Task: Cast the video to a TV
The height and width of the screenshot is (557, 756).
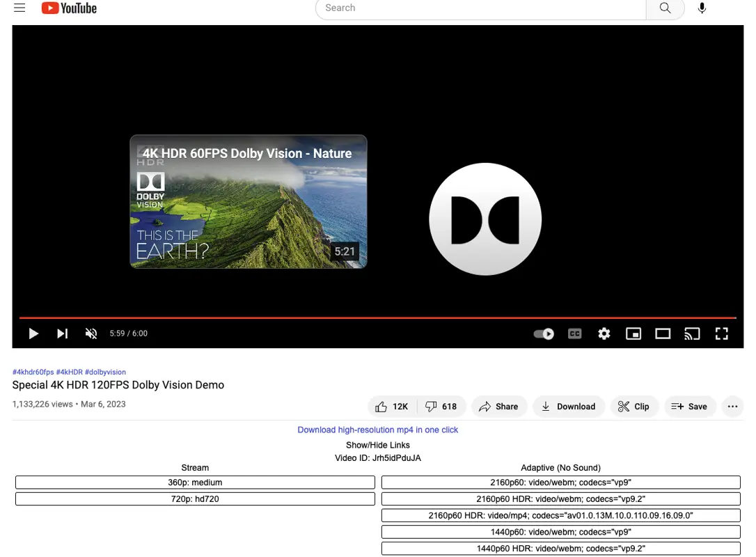Action: 692,334
